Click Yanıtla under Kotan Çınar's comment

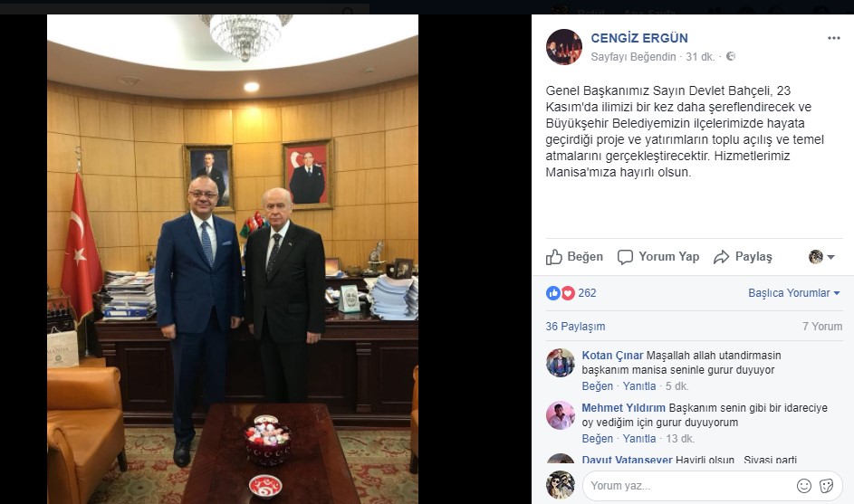click(x=638, y=386)
